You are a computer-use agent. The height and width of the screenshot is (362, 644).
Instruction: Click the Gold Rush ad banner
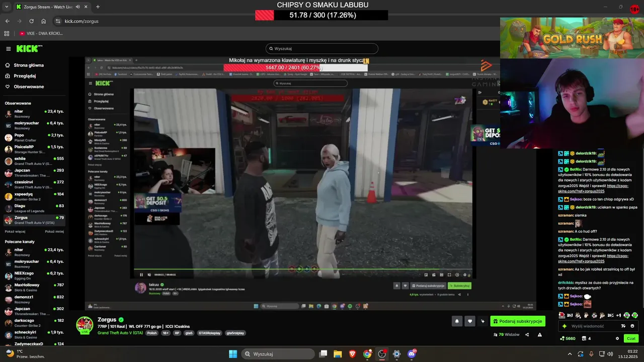pyautogui.click(x=572, y=38)
